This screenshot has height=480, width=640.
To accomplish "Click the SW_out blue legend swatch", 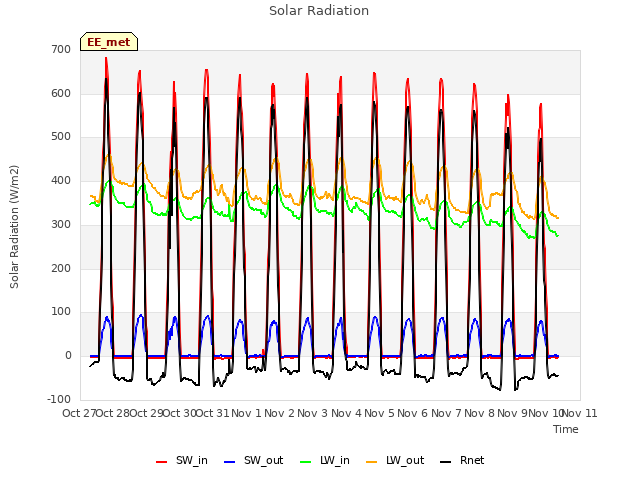I will pos(230,462).
